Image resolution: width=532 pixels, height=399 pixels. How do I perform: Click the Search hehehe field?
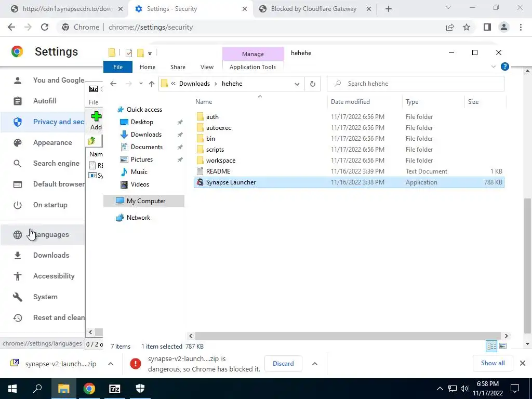415,84
